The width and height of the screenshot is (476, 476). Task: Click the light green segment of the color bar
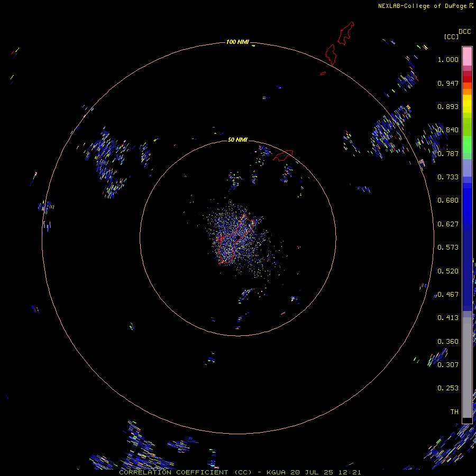[467, 144]
